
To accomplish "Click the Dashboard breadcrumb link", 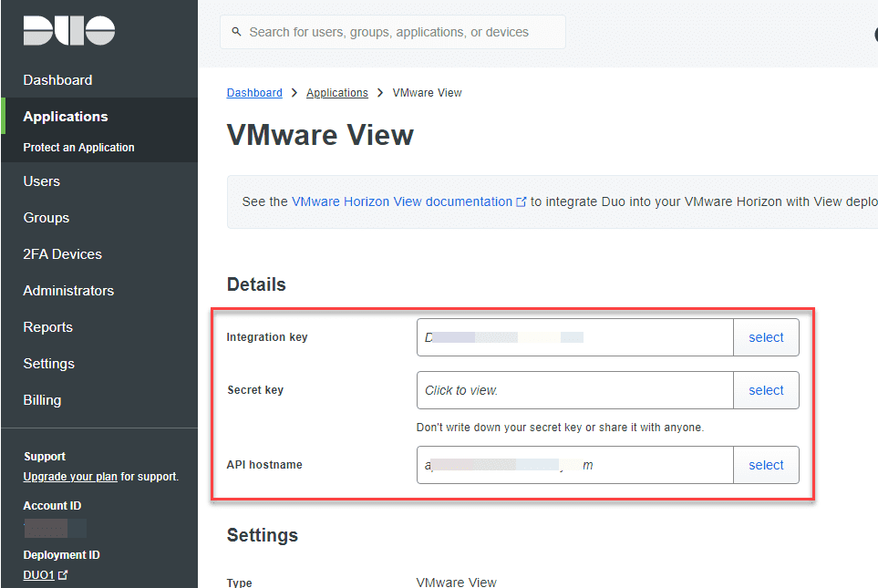I will [254, 92].
